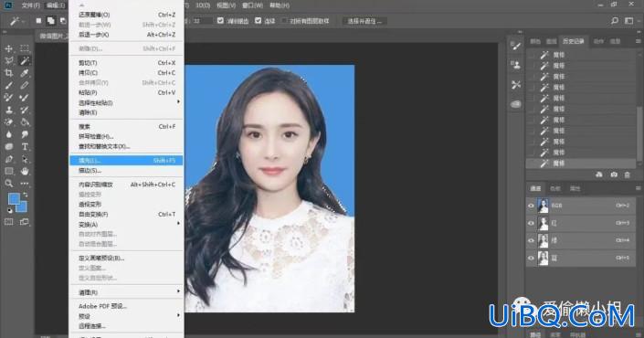Select the Clone Stamp tool

8,110
